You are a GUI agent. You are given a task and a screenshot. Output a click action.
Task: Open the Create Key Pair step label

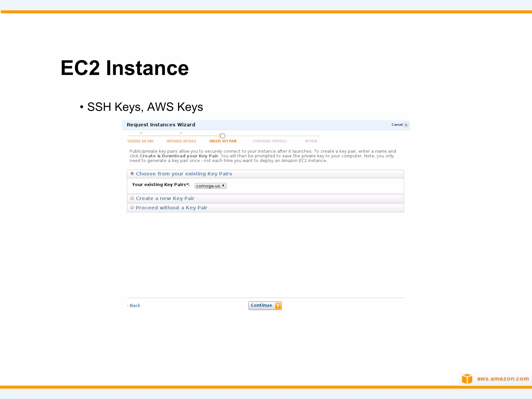[x=223, y=141]
